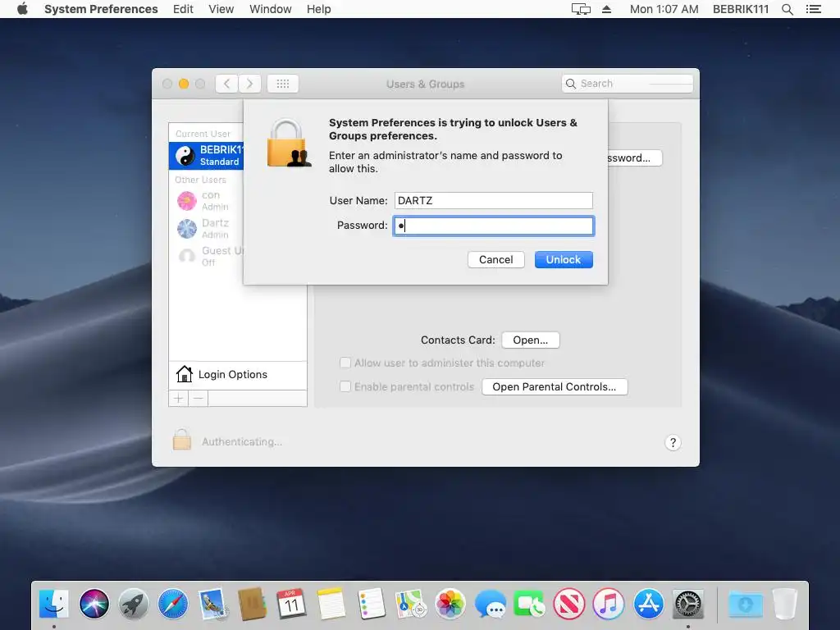Open Launchpad rocket icon in Dock
The image size is (840, 630).
coord(134,605)
